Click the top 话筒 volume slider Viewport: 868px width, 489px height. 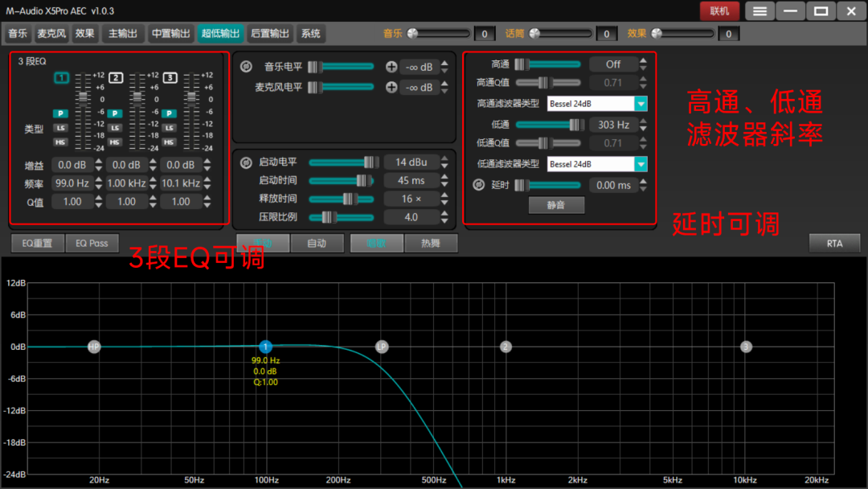coord(561,34)
